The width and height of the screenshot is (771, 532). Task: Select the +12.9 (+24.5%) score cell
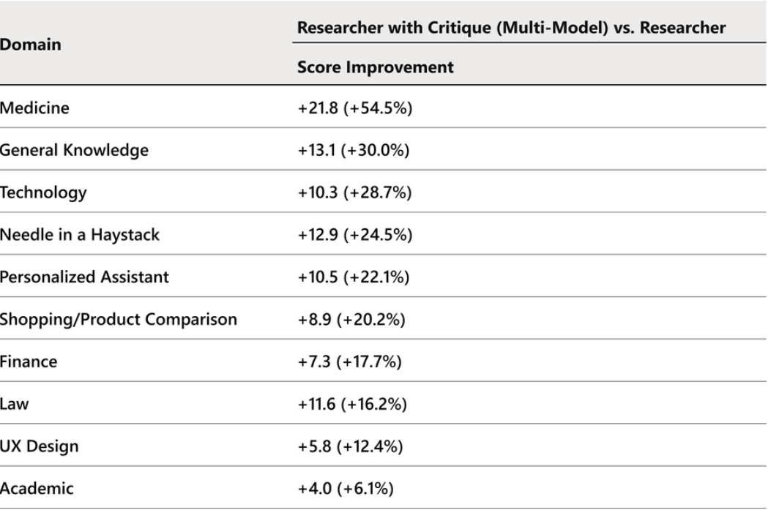coord(355,235)
